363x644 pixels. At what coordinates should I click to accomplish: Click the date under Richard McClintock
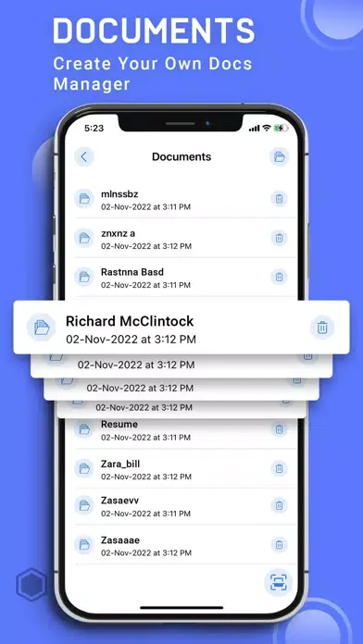click(131, 340)
